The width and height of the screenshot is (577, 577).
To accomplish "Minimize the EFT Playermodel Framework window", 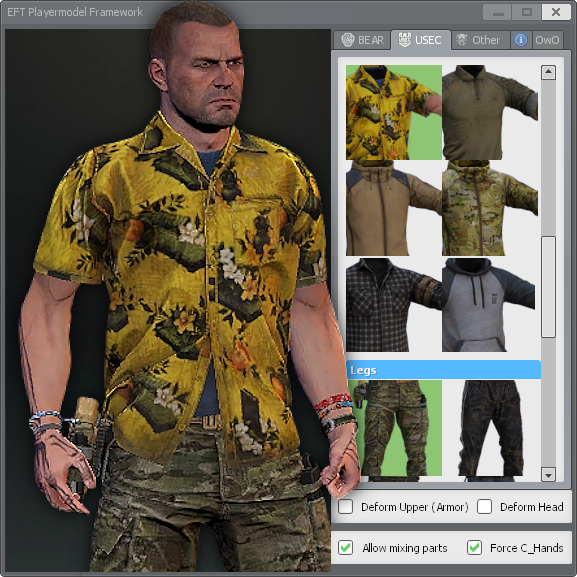I will coord(498,13).
